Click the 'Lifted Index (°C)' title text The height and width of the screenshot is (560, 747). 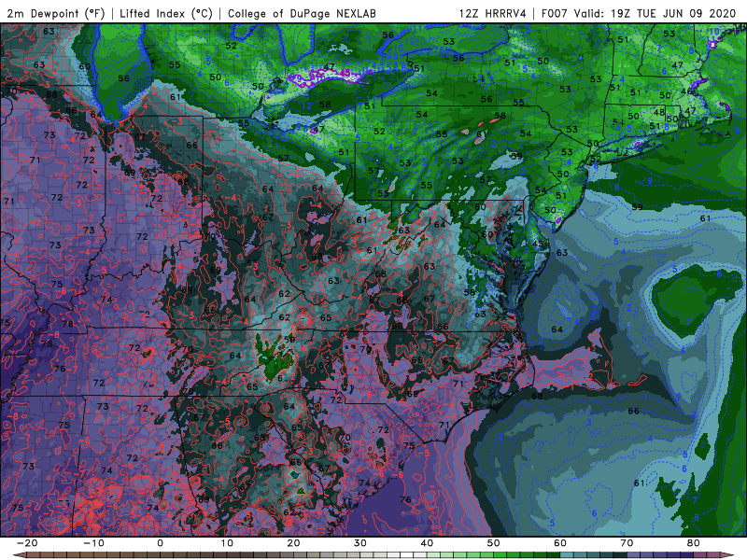tap(166, 14)
